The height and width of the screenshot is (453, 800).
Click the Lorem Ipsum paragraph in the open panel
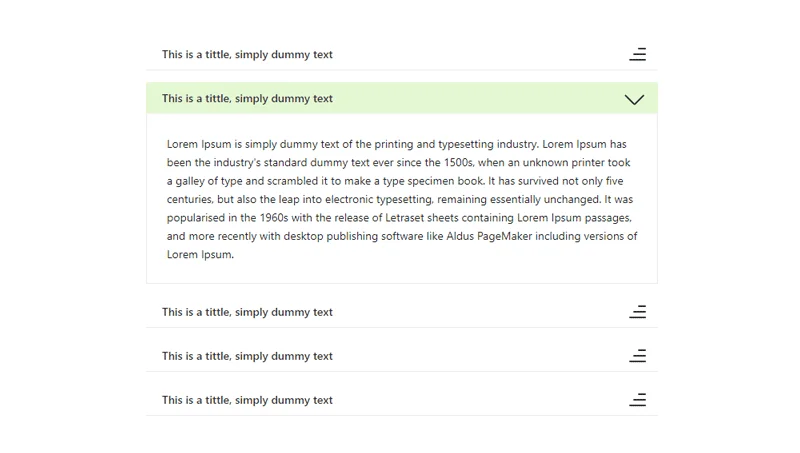(400, 199)
